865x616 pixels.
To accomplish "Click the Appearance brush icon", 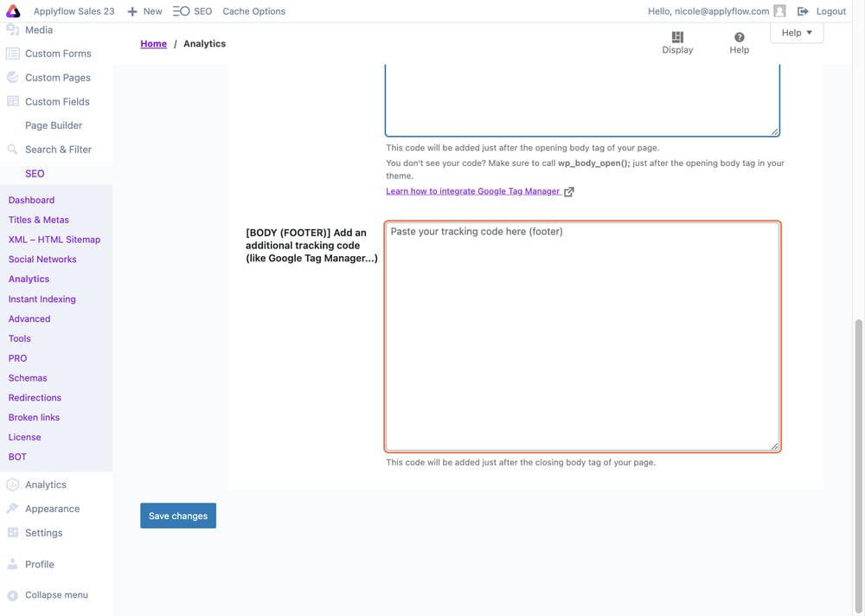I will click(12, 509).
